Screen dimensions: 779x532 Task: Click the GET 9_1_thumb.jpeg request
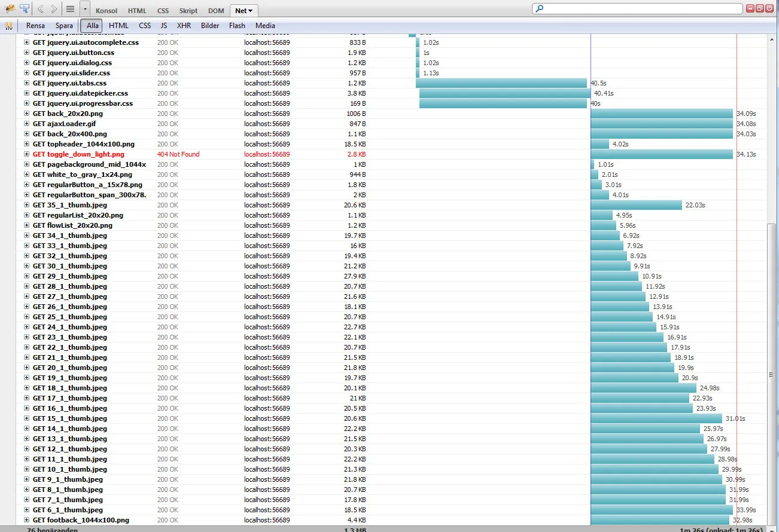(68, 479)
